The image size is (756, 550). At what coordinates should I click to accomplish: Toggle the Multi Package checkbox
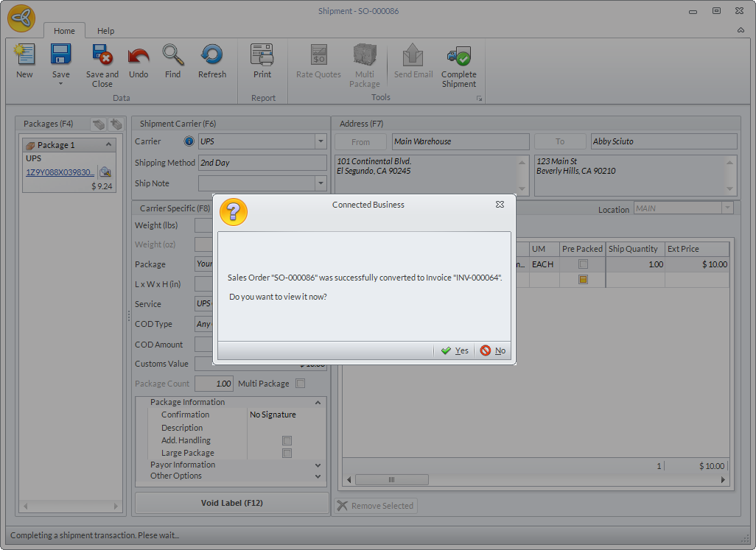tap(300, 384)
